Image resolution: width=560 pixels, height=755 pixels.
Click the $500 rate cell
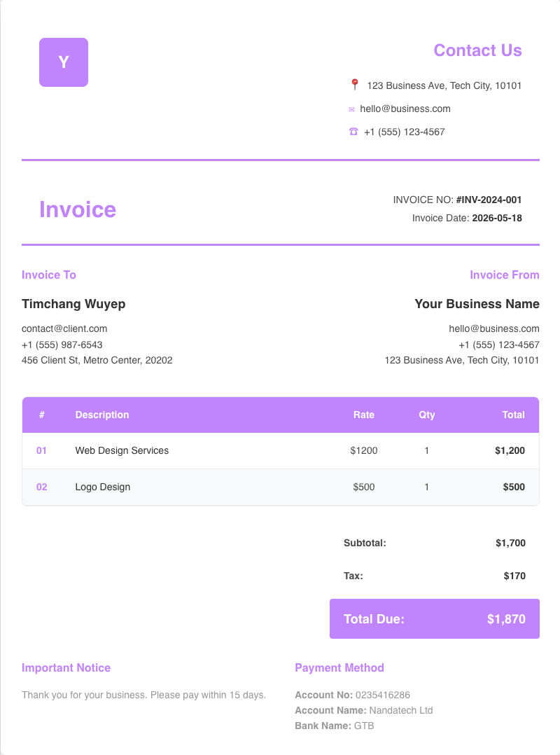tap(364, 487)
